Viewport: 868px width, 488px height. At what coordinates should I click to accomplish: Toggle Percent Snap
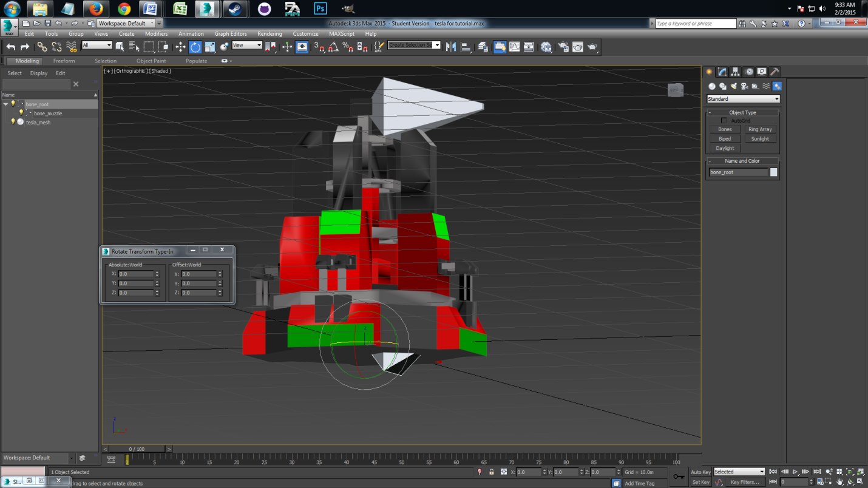click(x=348, y=47)
